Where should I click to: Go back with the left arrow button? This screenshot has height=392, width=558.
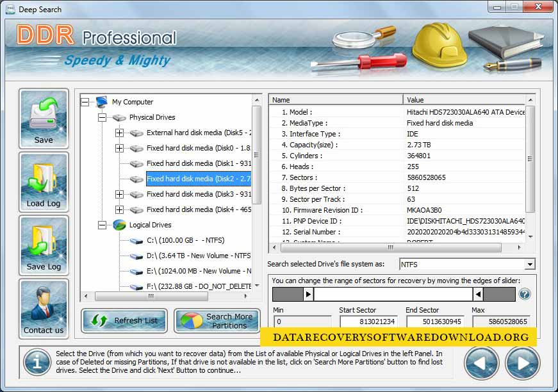coord(481,363)
